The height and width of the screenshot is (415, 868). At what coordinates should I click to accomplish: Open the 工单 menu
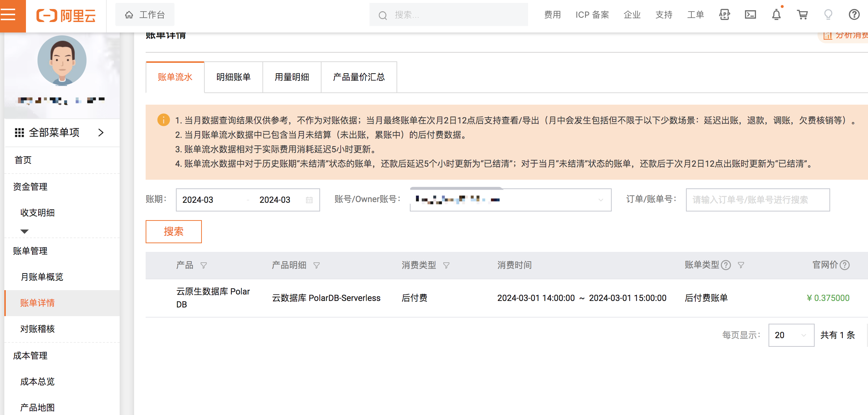click(x=695, y=15)
